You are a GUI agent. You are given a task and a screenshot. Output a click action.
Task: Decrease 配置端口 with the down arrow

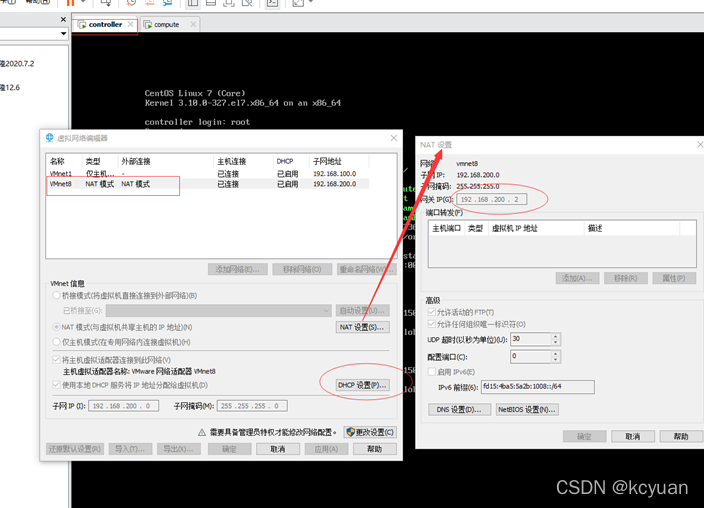click(556, 359)
